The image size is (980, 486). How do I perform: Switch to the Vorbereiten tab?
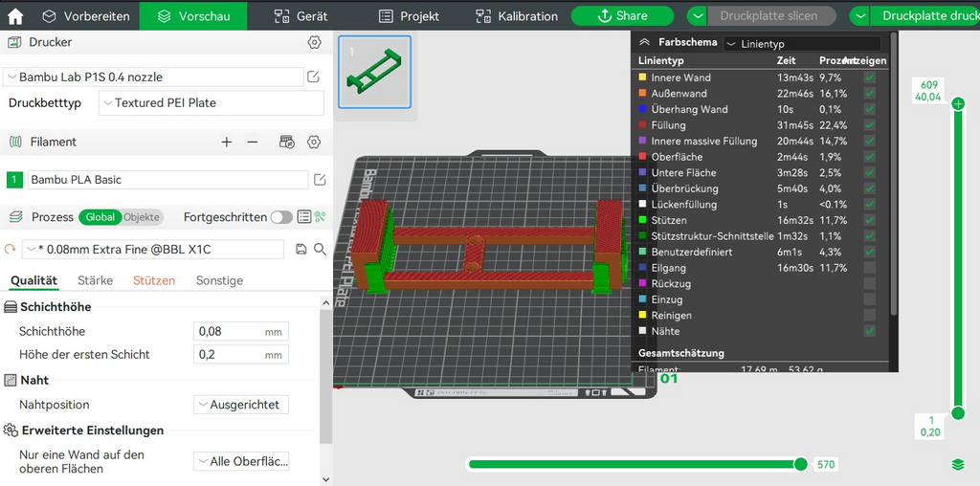[x=86, y=16]
